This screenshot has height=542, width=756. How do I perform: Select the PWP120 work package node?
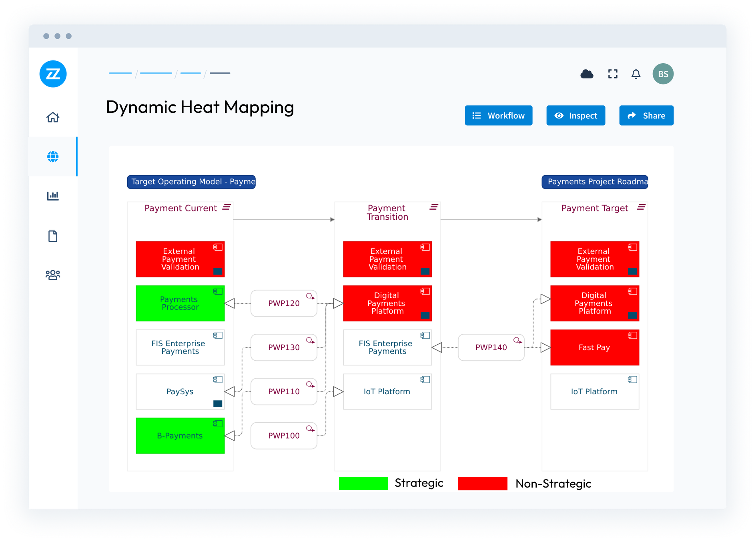pyautogui.click(x=284, y=303)
